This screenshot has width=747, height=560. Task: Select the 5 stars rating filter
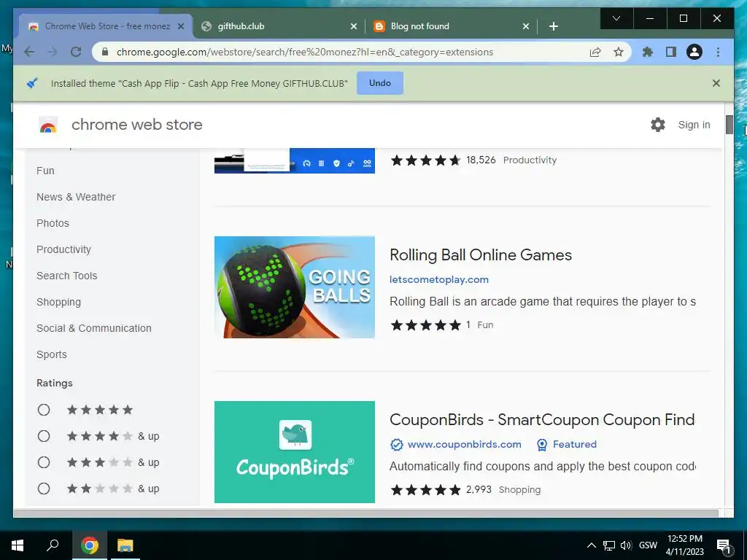pyautogui.click(x=44, y=410)
